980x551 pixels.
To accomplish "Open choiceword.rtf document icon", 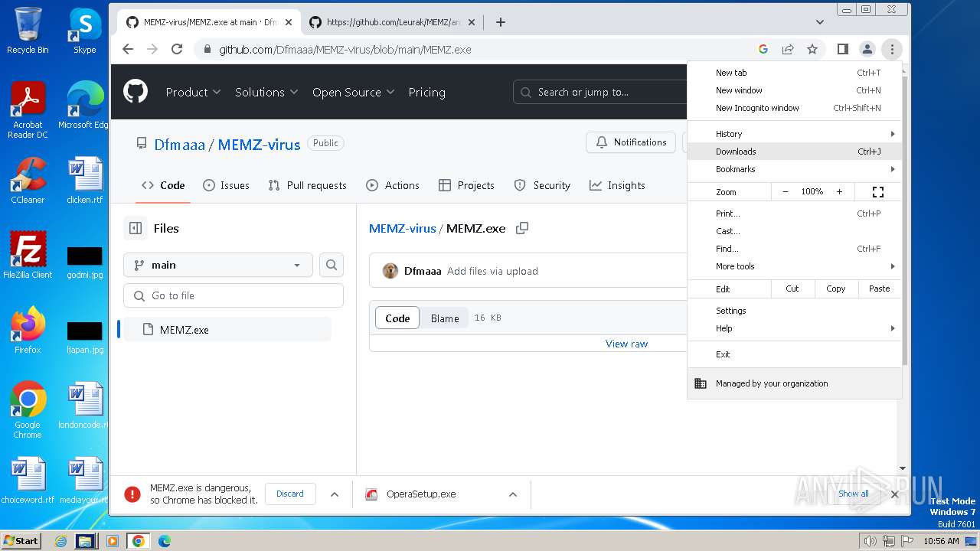I will [28, 481].
